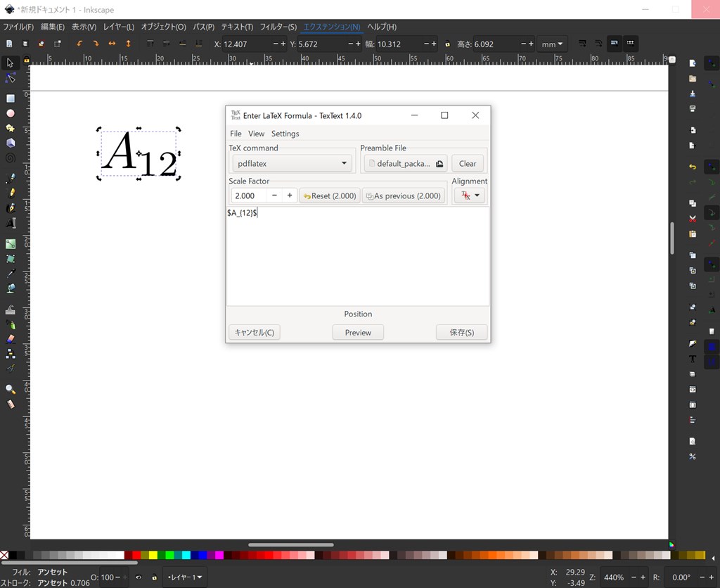Open the mm unit dropdown
This screenshot has width=720, height=588.
point(552,43)
